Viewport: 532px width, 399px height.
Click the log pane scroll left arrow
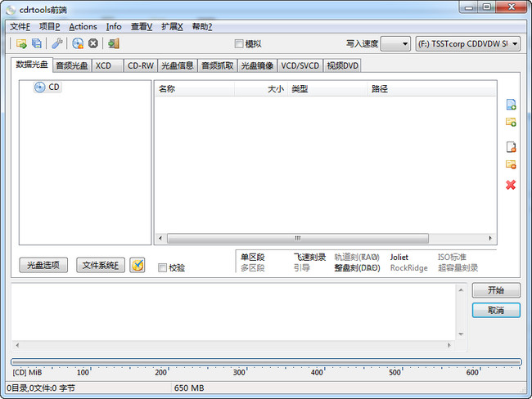[x=17, y=345]
